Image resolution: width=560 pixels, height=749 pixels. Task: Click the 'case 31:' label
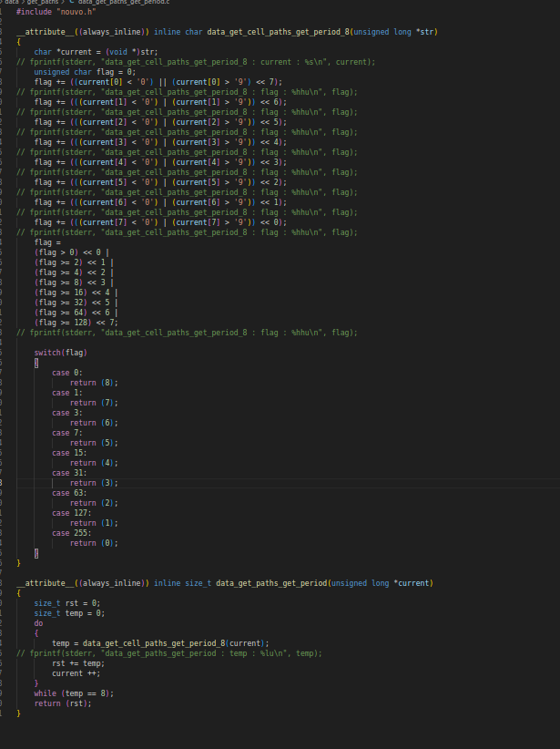pyautogui.click(x=70, y=474)
